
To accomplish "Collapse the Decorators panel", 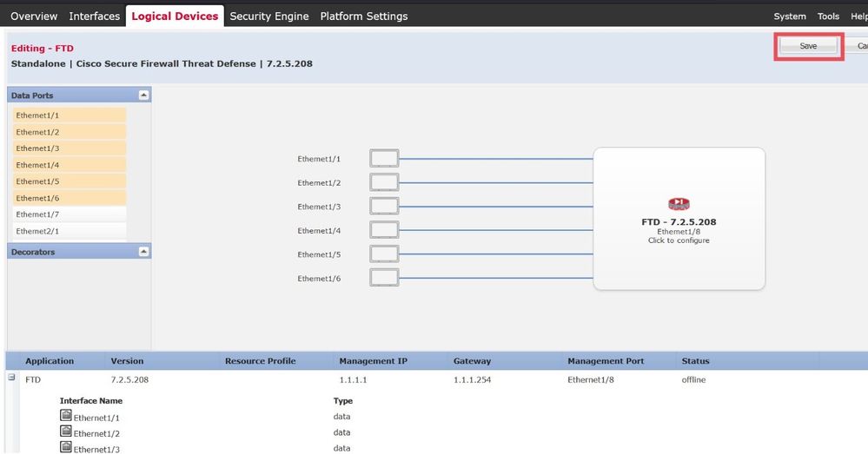I will click(x=143, y=252).
